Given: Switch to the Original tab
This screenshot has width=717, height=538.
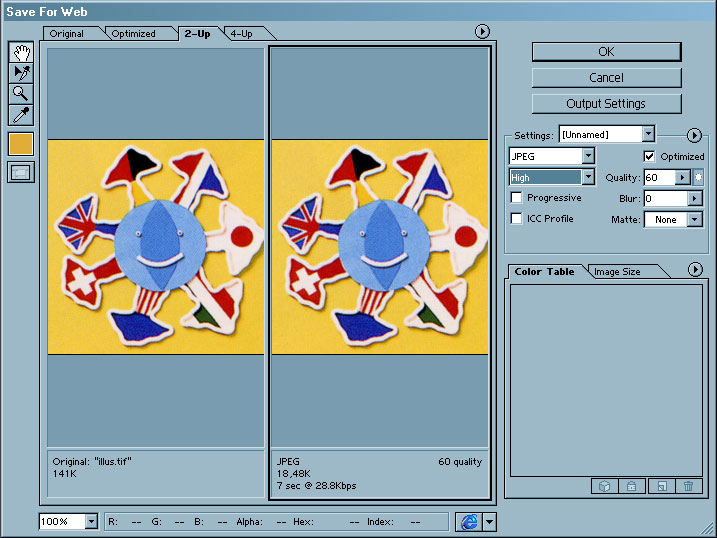Looking at the screenshot, I should pos(66,34).
